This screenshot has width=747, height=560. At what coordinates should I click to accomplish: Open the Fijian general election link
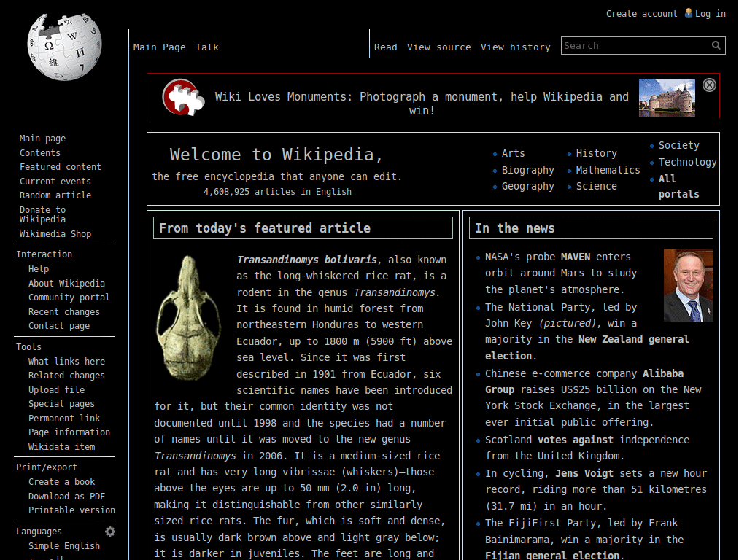[x=552, y=555]
